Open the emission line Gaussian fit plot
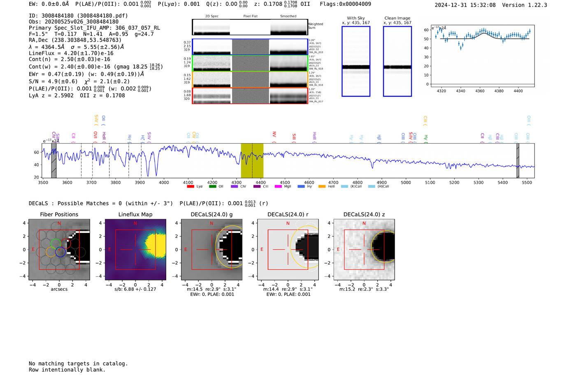The image size is (576, 392). (x=483, y=56)
